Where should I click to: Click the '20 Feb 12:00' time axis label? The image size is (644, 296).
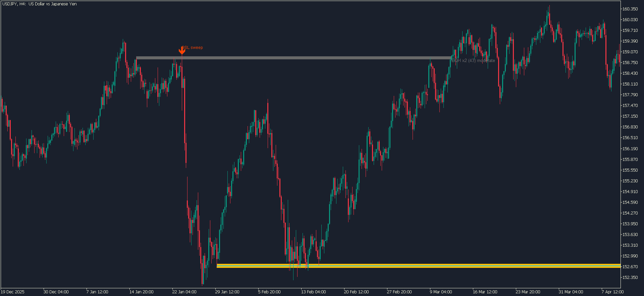point(356,292)
